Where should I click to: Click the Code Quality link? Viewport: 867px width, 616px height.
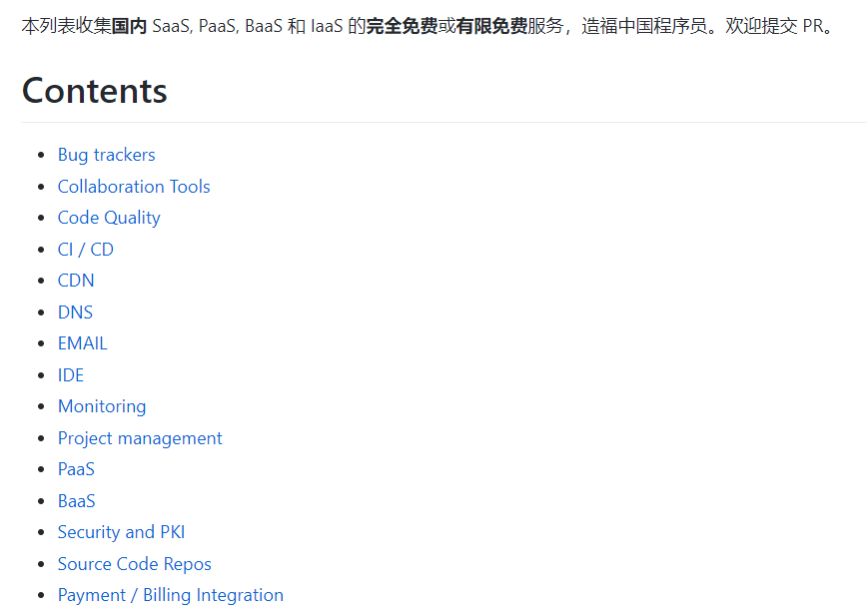[x=109, y=218]
